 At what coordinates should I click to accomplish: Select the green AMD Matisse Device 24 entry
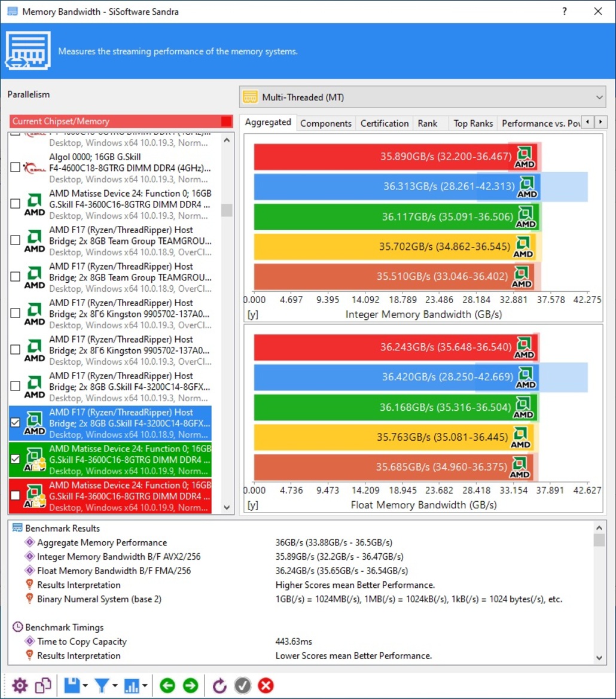pyautogui.click(x=110, y=460)
